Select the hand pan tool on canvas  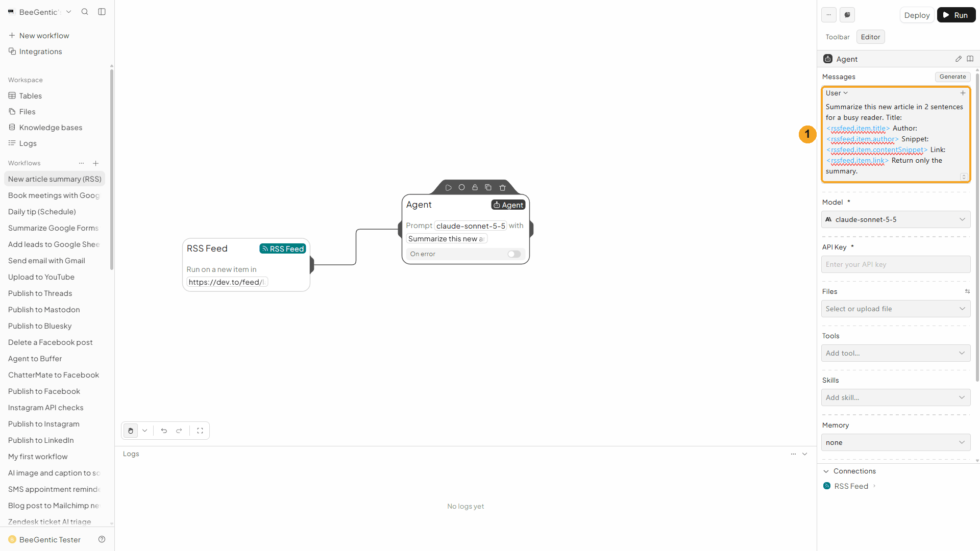point(131,431)
